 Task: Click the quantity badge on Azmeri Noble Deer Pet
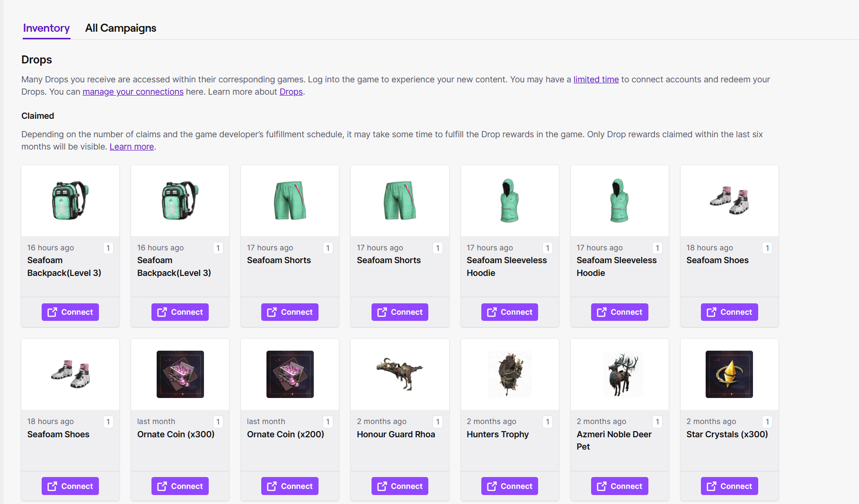[657, 422]
